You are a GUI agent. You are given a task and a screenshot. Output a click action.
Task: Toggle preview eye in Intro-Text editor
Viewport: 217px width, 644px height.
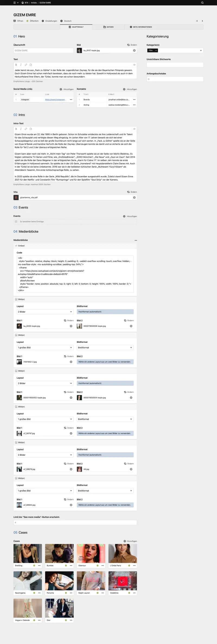tap(134, 129)
